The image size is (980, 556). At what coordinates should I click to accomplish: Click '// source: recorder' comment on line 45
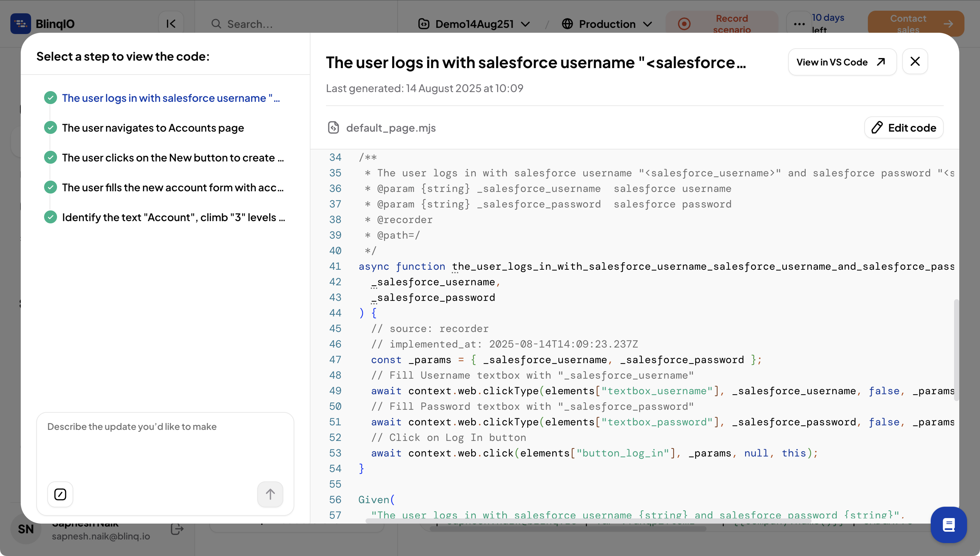[430, 329]
